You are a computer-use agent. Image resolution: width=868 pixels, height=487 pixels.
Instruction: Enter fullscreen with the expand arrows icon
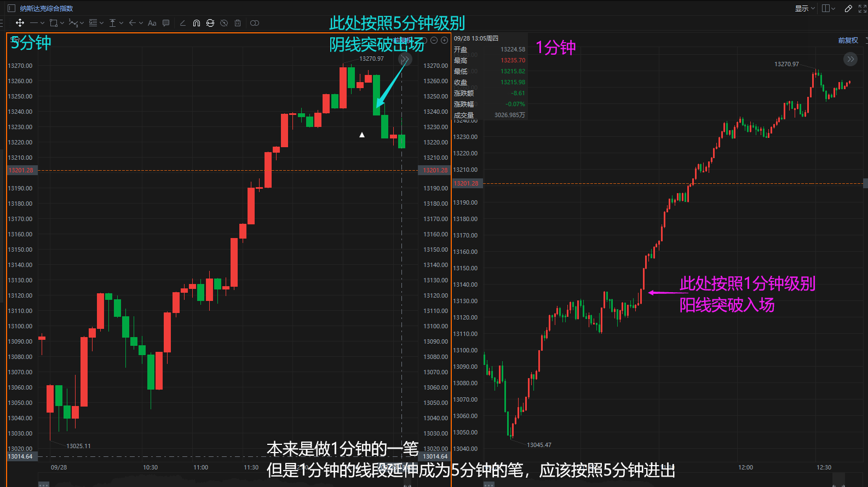pos(863,8)
